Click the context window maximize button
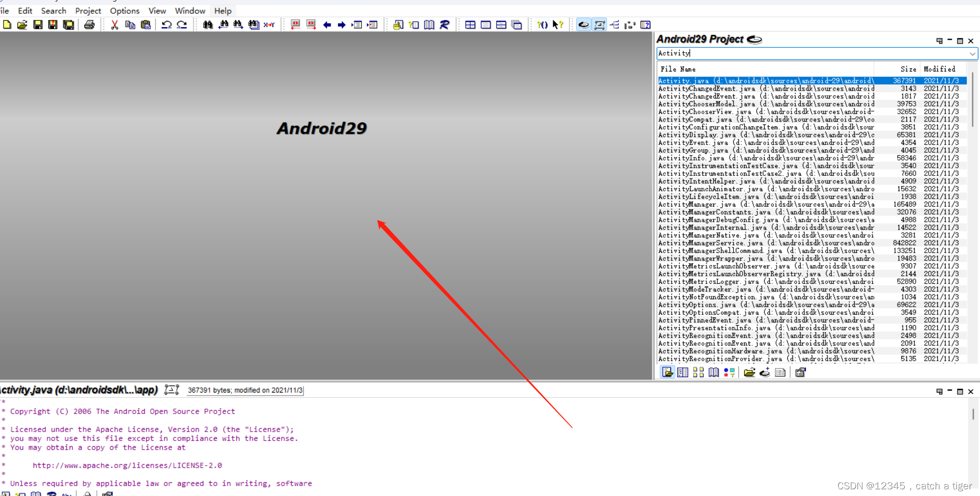 (x=960, y=392)
